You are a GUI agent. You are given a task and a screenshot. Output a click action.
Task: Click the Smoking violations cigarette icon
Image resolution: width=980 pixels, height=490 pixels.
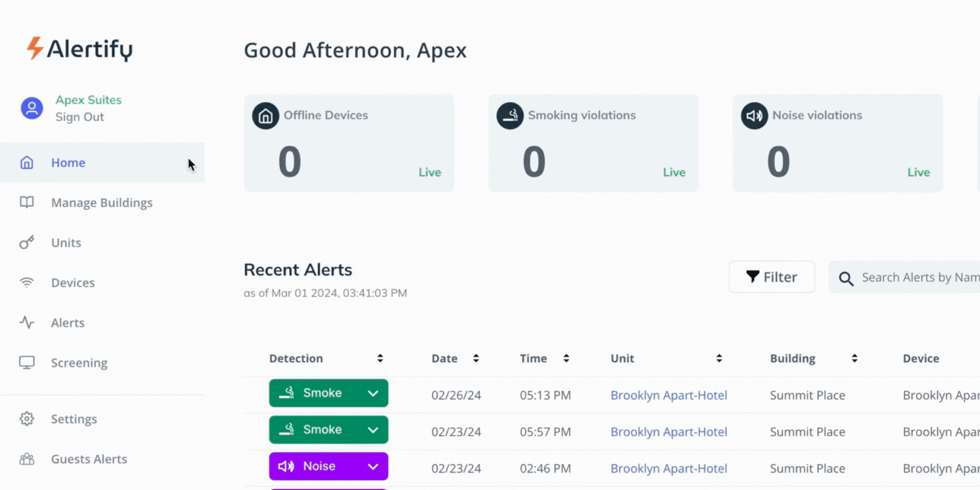510,116
